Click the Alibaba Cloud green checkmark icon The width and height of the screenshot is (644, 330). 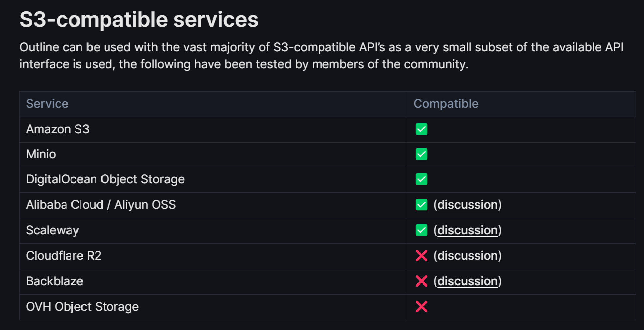coord(421,205)
